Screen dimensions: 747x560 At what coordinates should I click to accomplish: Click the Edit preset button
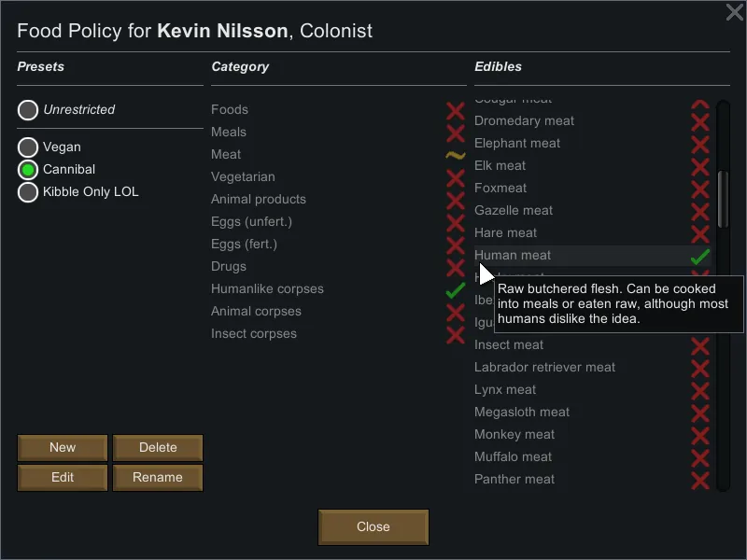pyautogui.click(x=63, y=478)
